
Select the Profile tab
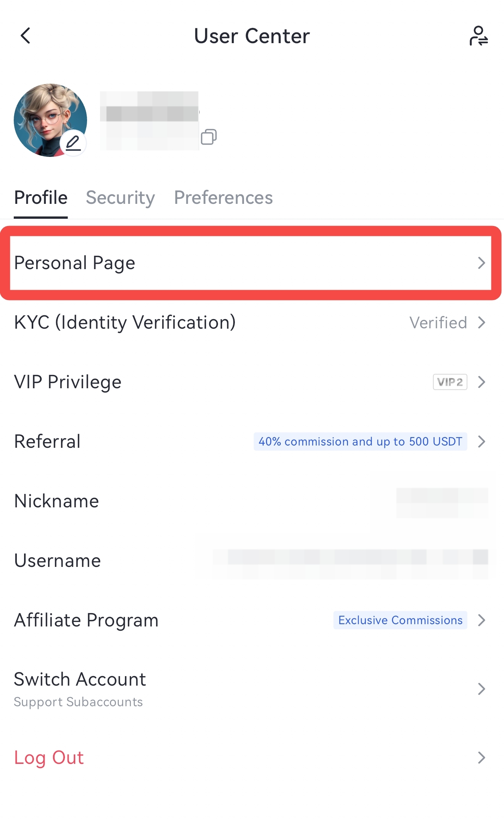(x=41, y=198)
